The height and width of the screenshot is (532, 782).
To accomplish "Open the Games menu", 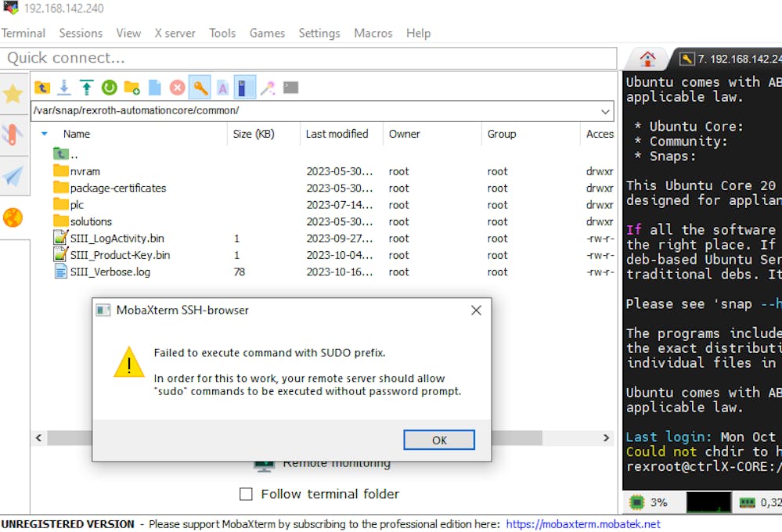I will [x=267, y=33].
